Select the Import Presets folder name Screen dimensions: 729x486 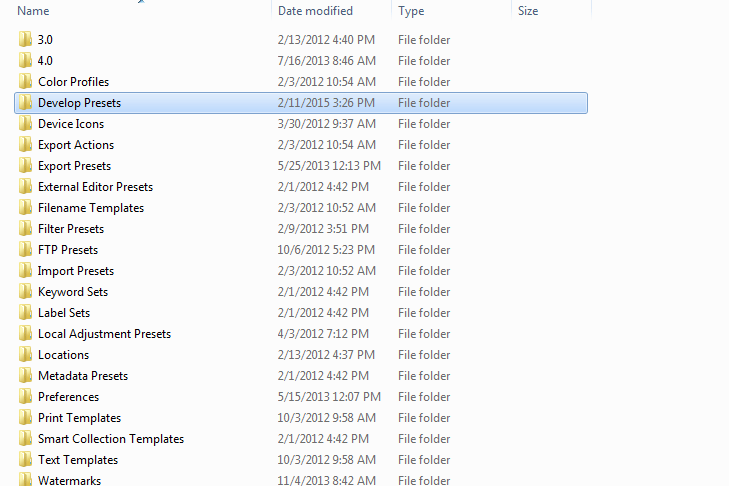point(76,271)
